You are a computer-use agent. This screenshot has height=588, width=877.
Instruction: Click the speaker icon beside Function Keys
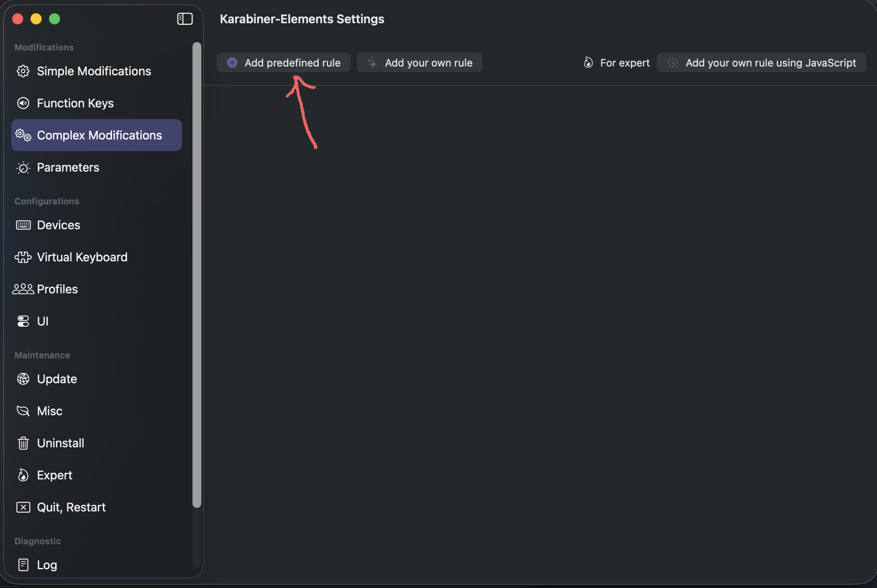click(23, 103)
